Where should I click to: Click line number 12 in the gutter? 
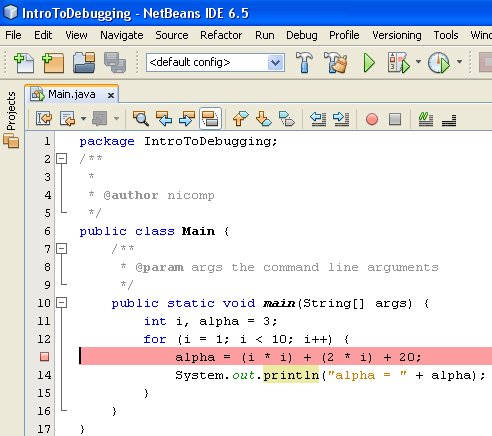(44, 339)
